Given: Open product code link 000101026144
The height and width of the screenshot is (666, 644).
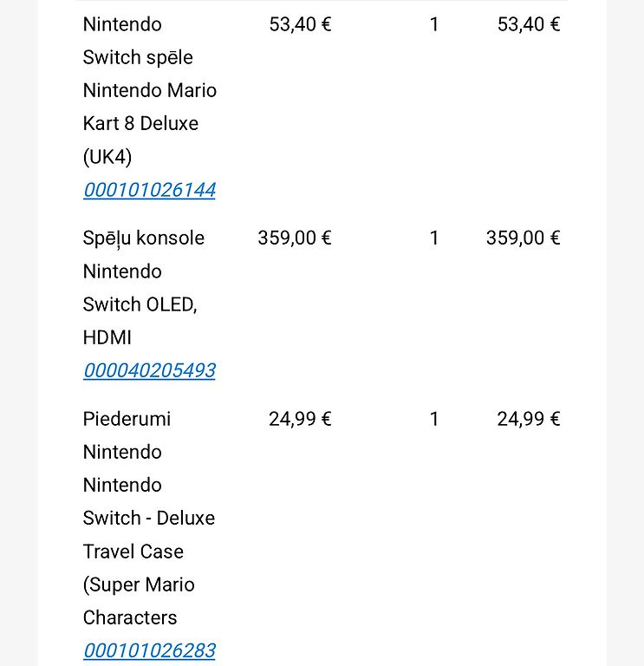Looking at the screenshot, I should (x=149, y=190).
